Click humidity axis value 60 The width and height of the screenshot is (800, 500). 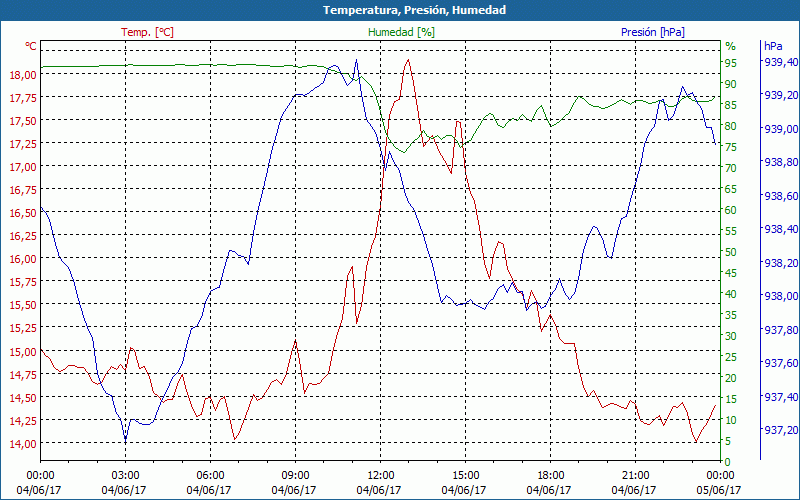pos(731,210)
